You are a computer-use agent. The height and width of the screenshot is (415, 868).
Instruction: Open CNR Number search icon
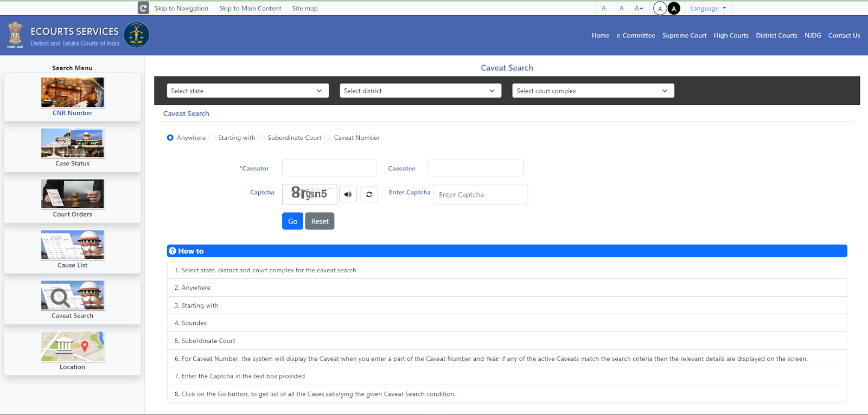coord(73,93)
